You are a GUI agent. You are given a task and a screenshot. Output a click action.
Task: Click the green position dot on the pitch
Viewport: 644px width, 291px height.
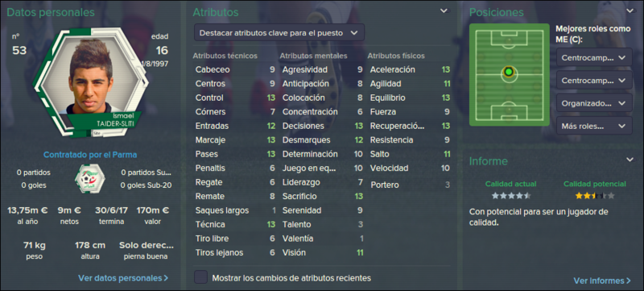pyautogui.click(x=509, y=72)
